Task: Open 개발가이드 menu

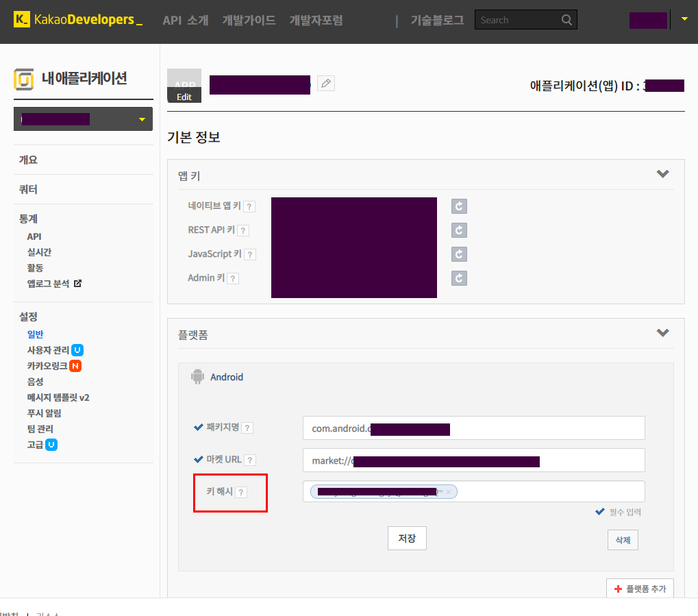Action: coord(249,20)
